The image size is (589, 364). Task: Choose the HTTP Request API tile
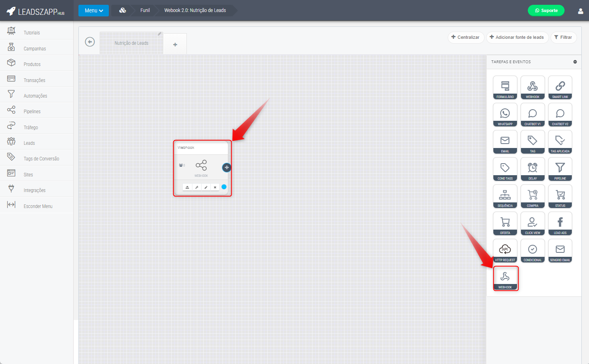[505, 251]
